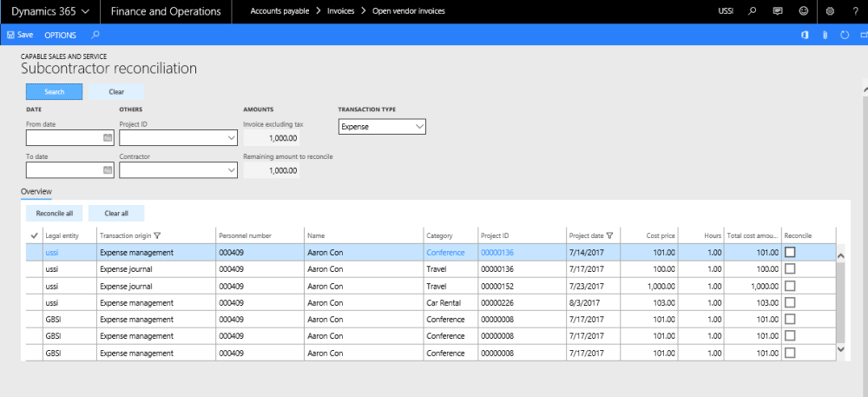Tick Reconcile checkbox for project 00000152 row
This screenshot has width=868, height=397.
(x=789, y=285)
